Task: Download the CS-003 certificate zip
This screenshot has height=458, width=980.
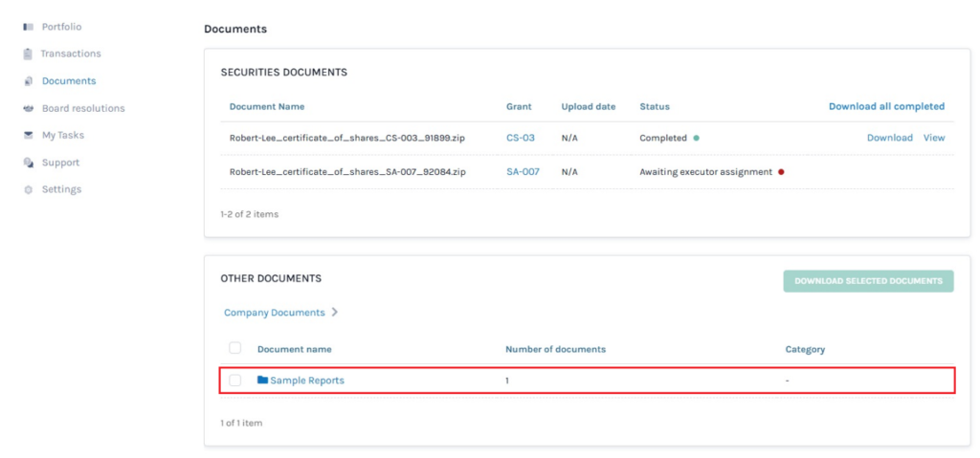Action: click(889, 138)
